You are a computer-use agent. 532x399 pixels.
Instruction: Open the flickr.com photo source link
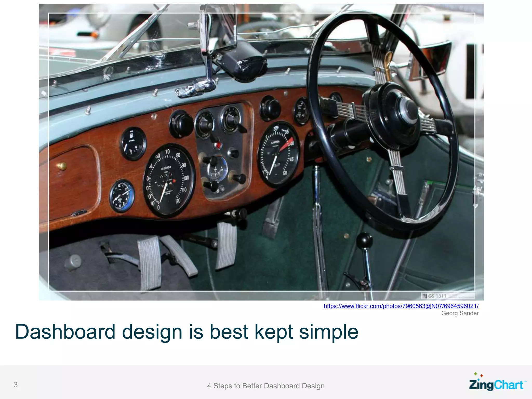401,306
